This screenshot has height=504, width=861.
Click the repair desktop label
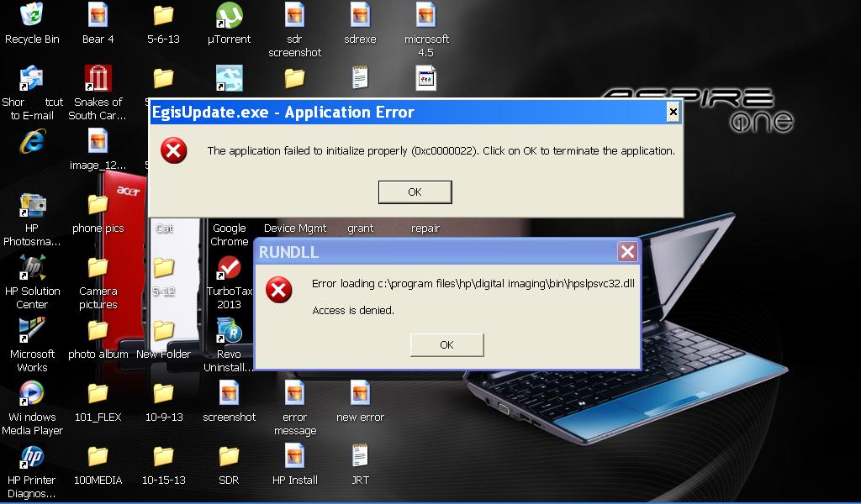(425, 228)
